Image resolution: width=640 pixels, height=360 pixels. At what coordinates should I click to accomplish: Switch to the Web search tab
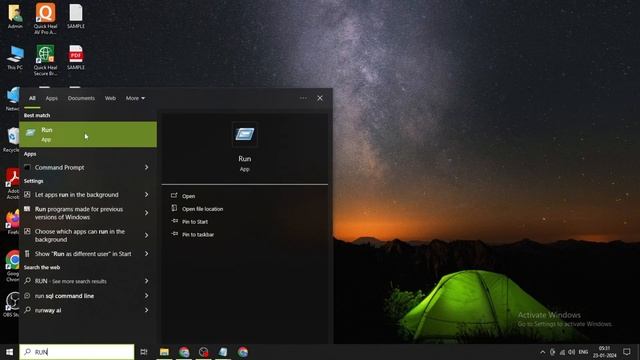[x=110, y=98]
